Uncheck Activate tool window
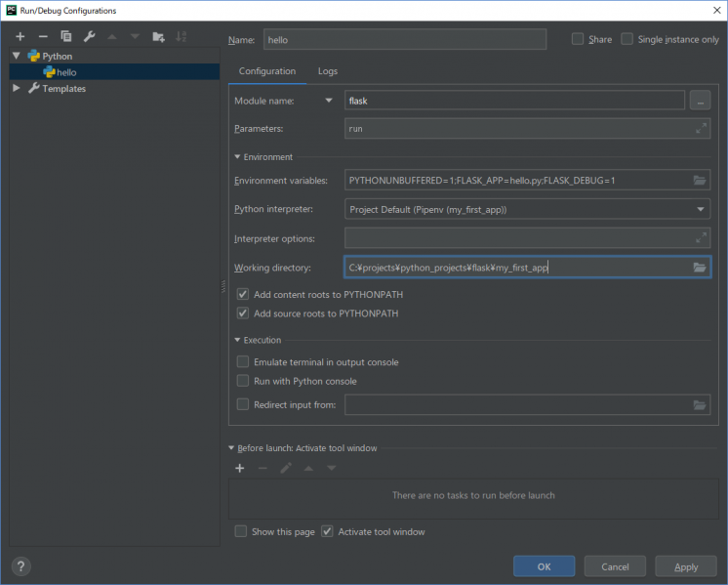This screenshot has width=728, height=585. [327, 531]
